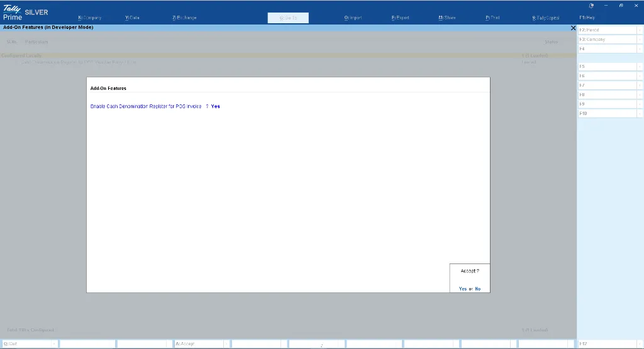Open the P: Print menu

pos(492,18)
